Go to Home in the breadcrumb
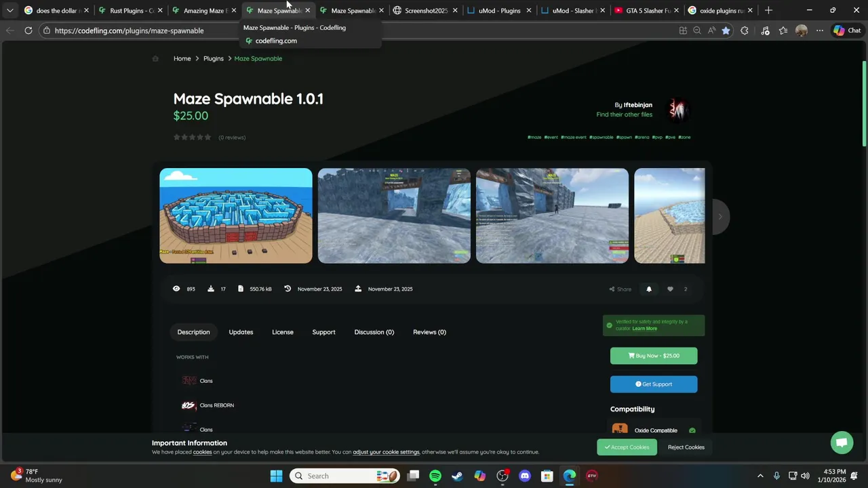The width and height of the screenshot is (868, 488). point(182,58)
